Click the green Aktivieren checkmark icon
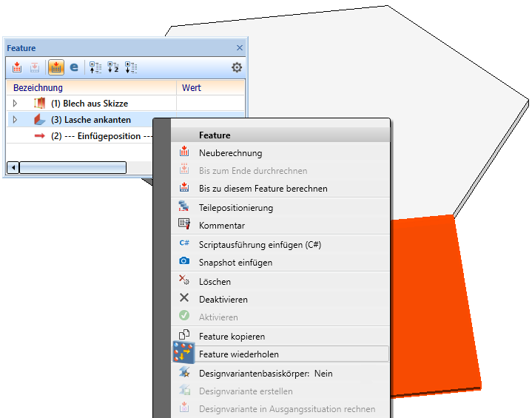532x418 pixels. pyautogui.click(x=184, y=315)
